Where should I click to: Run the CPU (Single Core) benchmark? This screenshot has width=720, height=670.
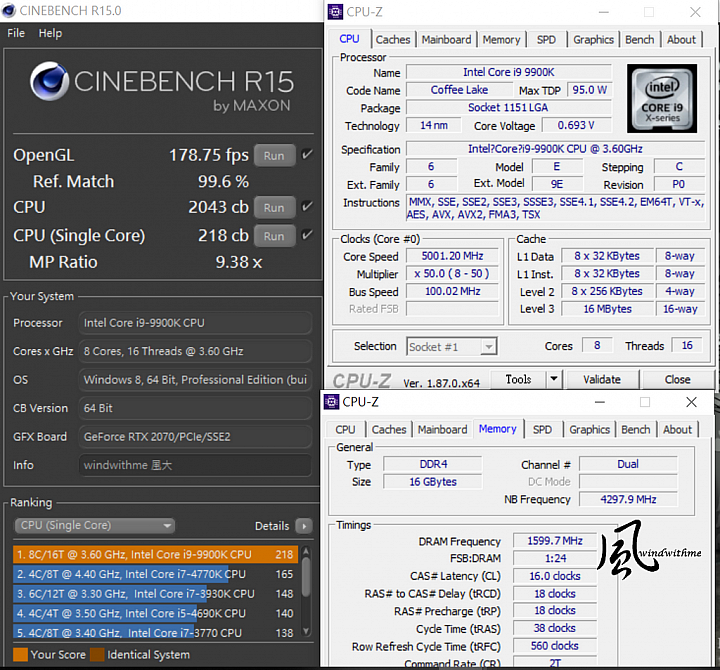coord(274,236)
